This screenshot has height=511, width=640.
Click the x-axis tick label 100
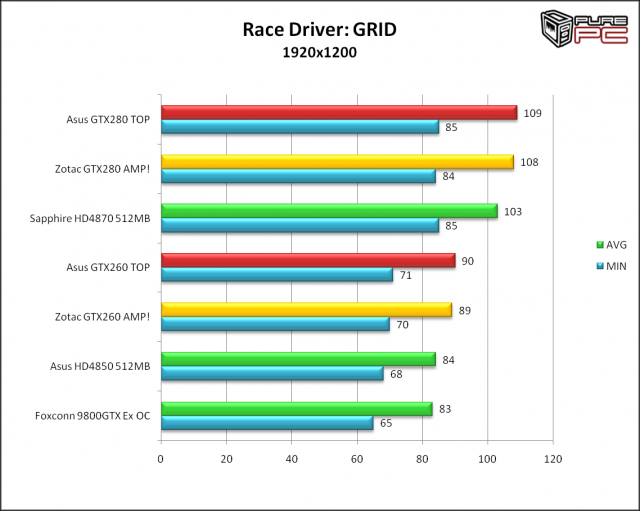(x=487, y=459)
